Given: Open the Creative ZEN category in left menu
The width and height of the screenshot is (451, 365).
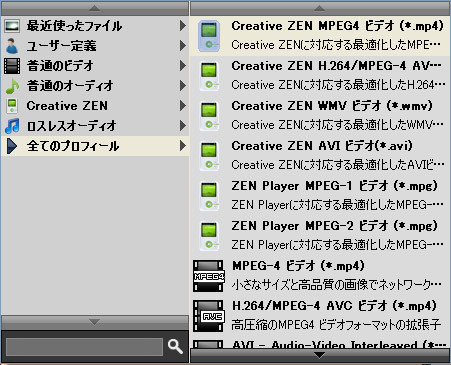Looking at the screenshot, I should coord(95,106).
